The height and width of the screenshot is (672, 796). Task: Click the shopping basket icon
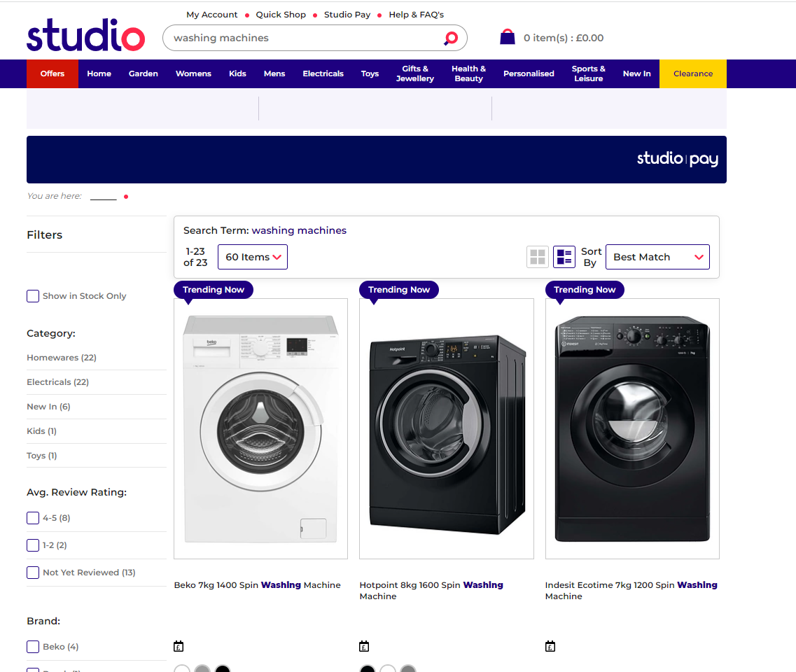(507, 36)
